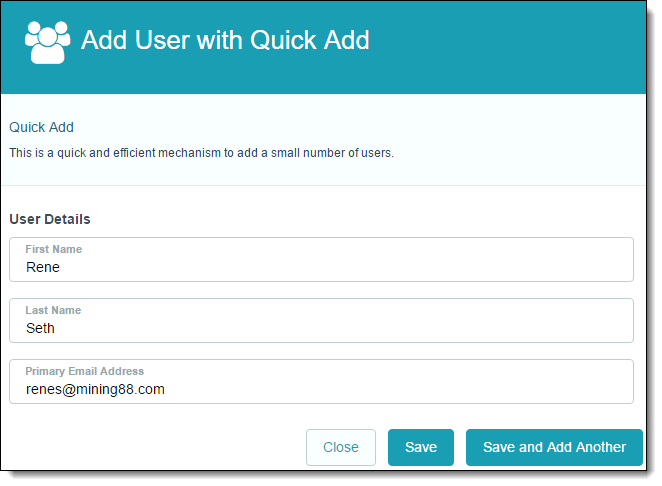Image resolution: width=662 pixels, height=486 pixels.
Task: Place cursor in the text 'Rene'
Action: (43, 267)
